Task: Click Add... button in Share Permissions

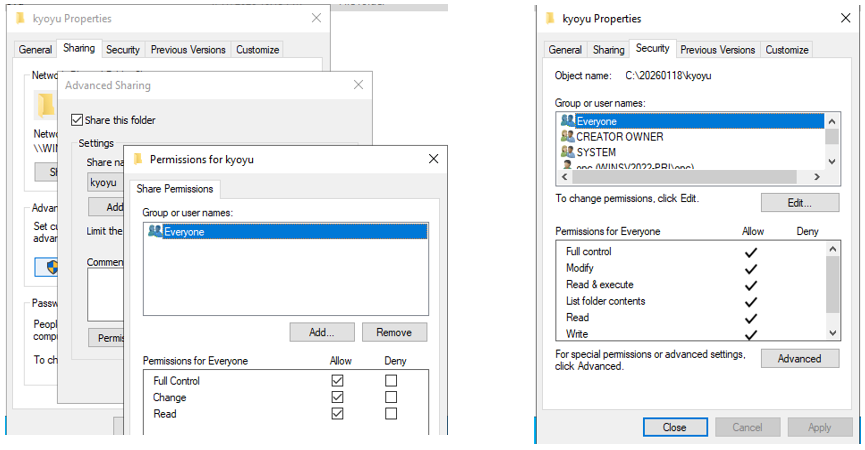Action: click(321, 332)
